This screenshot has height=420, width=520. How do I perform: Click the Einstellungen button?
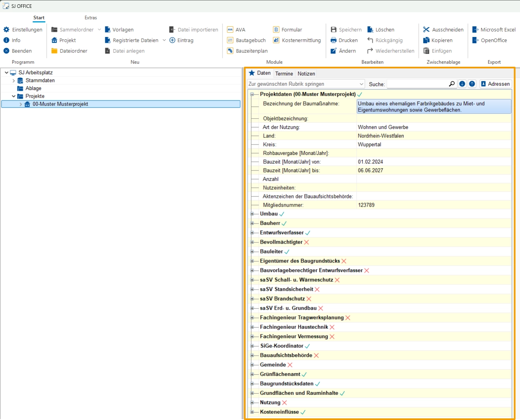(23, 29)
